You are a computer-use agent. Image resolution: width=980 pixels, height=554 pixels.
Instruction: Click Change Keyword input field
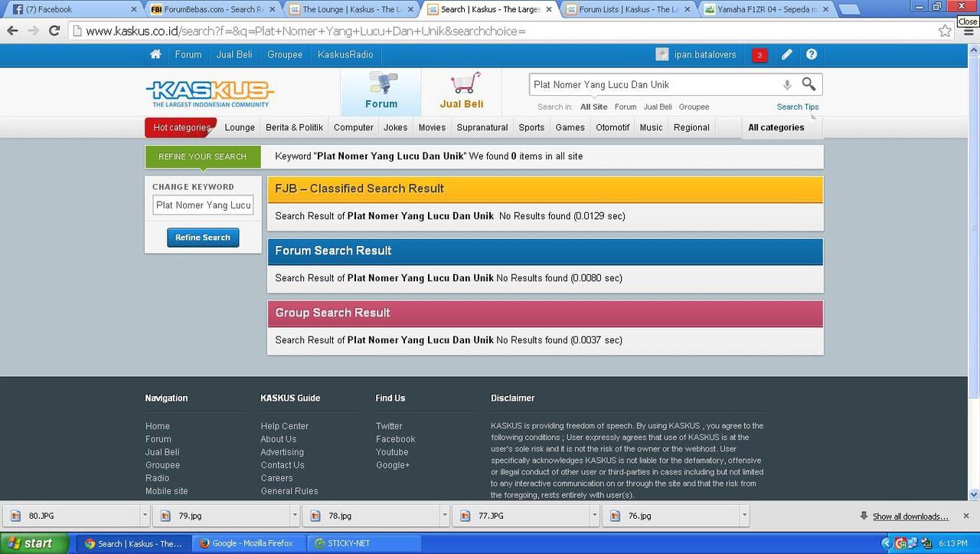pyautogui.click(x=203, y=205)
